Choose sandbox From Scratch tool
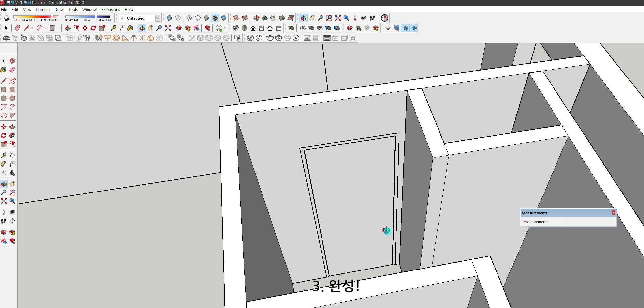Image resolution: width=644 pixels, height=308 pixels. pyautogui.click(x=245, y=18)
